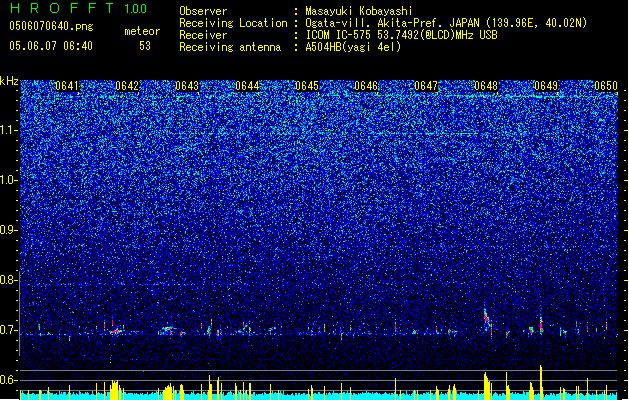The width and height of the screenshot is (629, 400).
Task: Click the 0648 time marker
Action: (486, 86)
